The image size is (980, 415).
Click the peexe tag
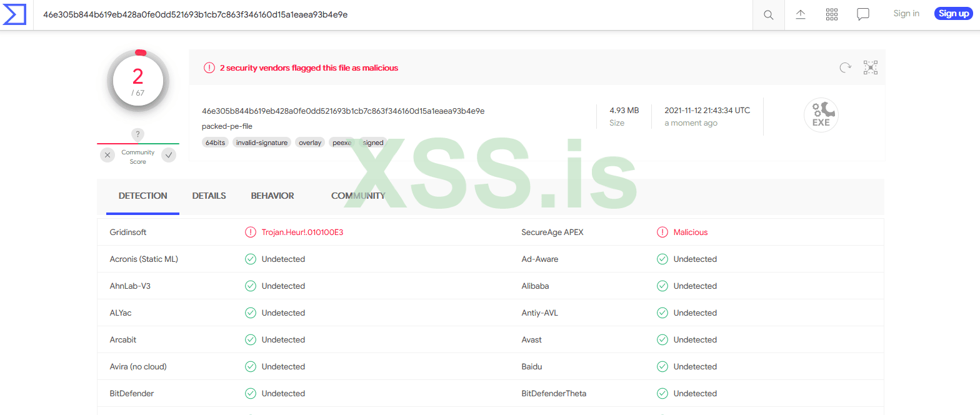click(342, 142)
